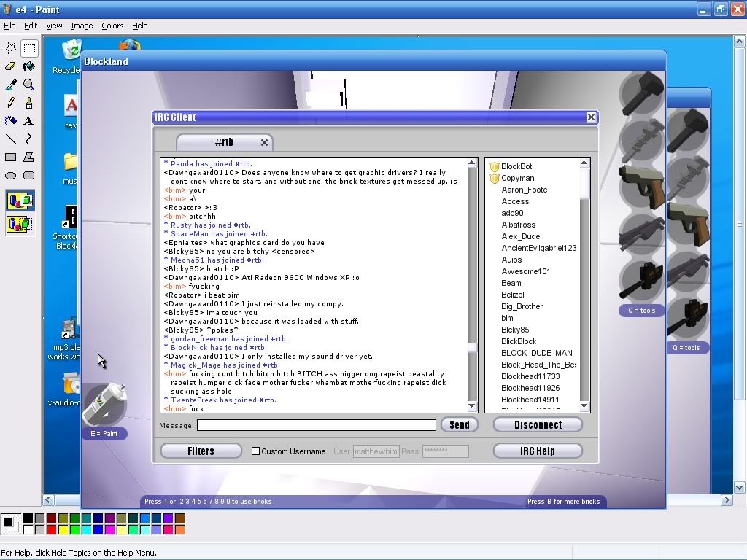
Task: Pick the red color swatch
Action: point(52,529)
